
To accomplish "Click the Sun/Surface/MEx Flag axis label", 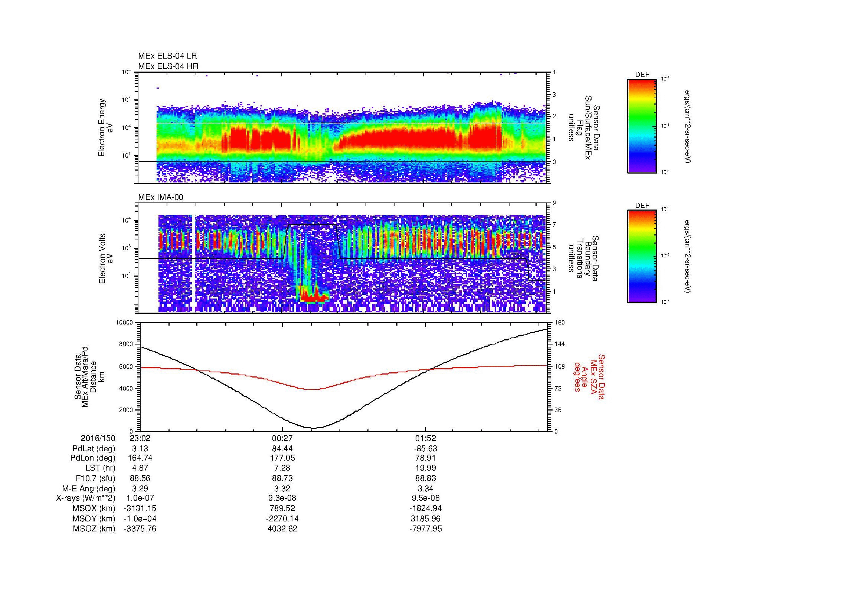I will [584, 128].
